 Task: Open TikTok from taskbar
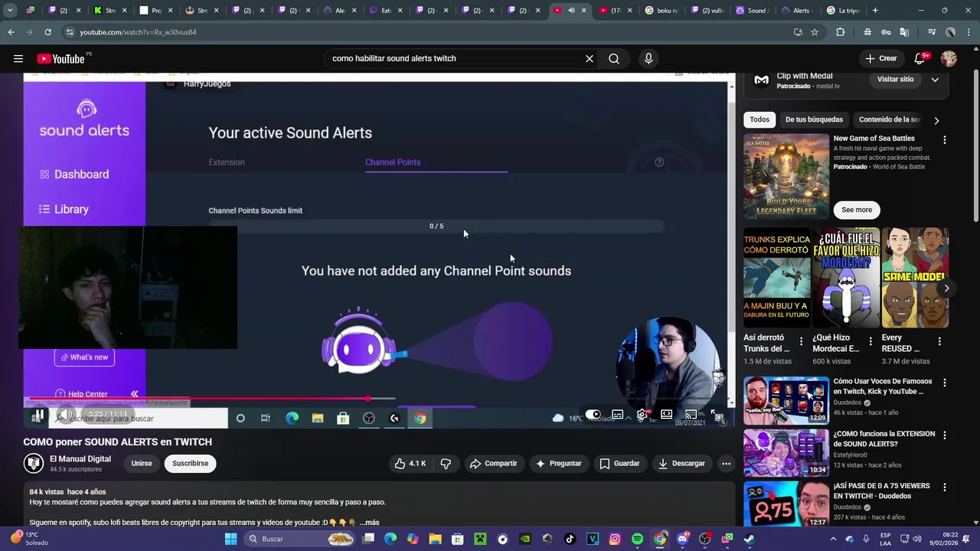tap(570, 539)
